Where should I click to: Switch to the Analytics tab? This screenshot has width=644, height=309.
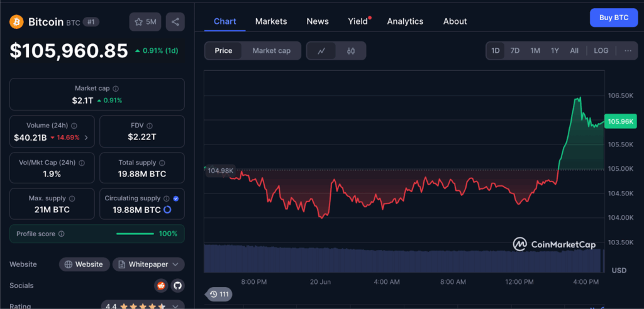405,21
